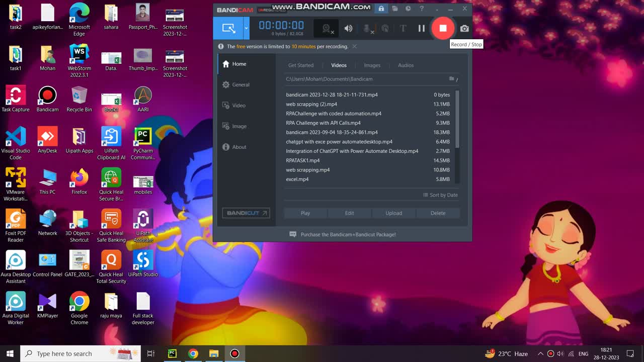Switch to the Videos tab

[339, 65]
